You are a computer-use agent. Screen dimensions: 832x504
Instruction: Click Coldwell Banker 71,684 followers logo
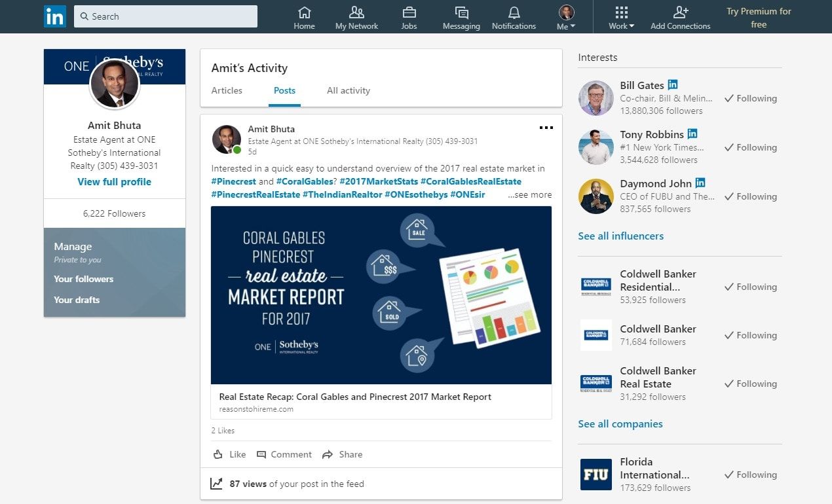596,335
